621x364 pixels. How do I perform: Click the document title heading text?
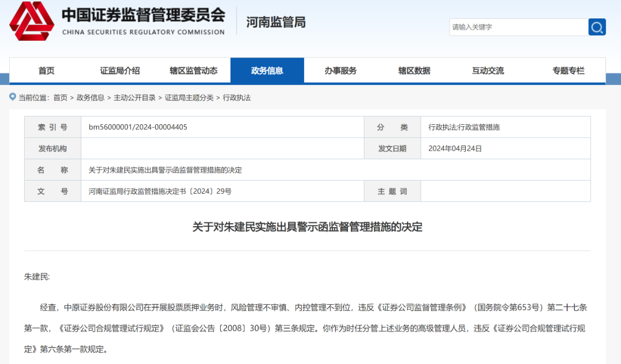click(307, 227)
